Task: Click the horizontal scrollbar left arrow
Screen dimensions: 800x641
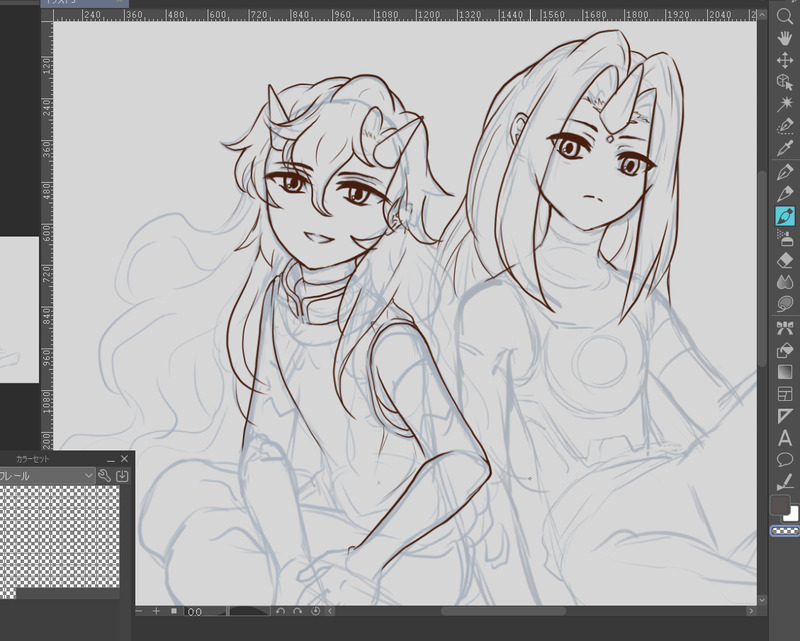Action: point(330,611)
